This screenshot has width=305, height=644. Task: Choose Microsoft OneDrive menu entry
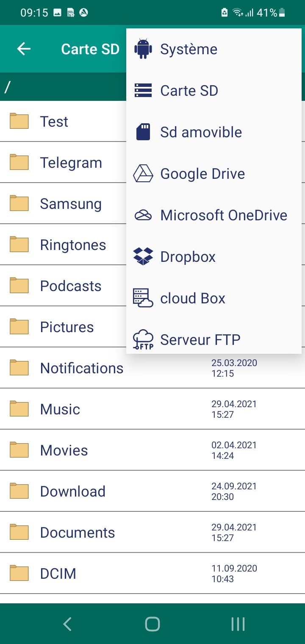[214, 215]
